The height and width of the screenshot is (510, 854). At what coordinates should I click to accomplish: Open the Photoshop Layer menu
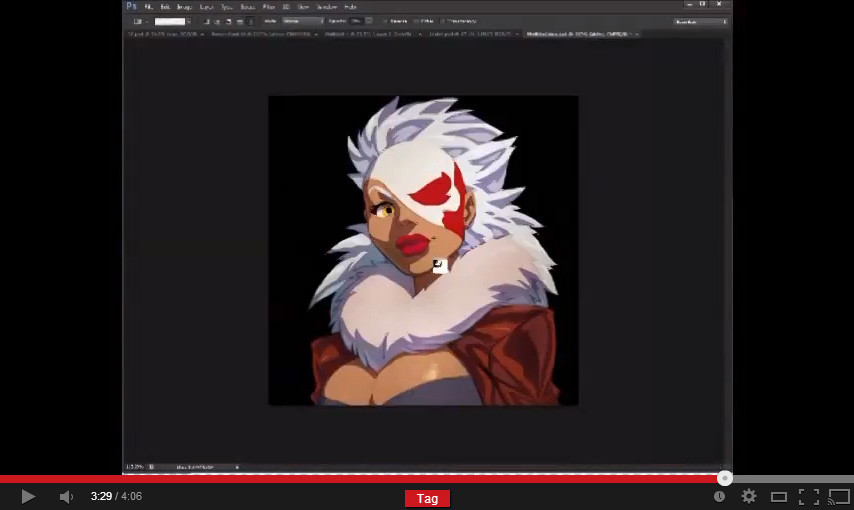[206, 7]
